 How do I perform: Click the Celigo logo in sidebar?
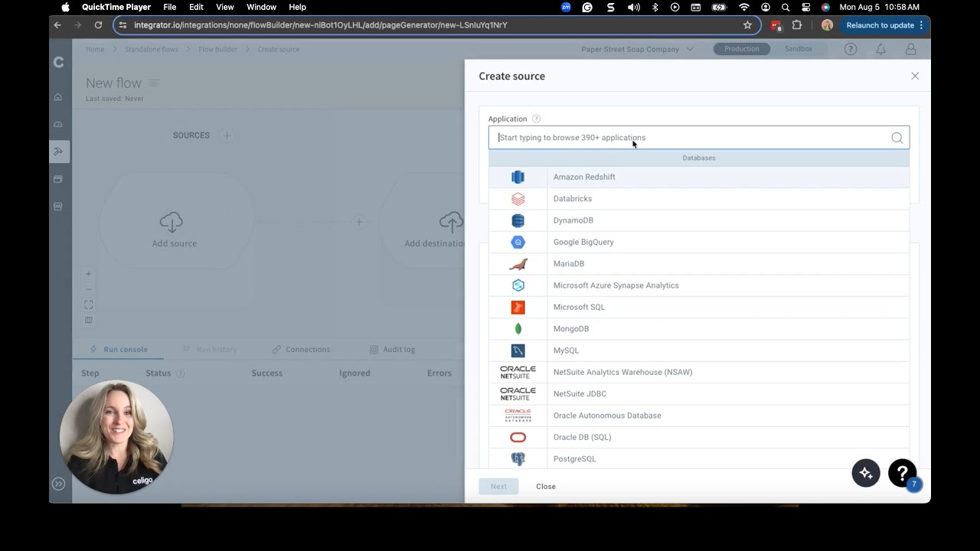click(59, 62)
